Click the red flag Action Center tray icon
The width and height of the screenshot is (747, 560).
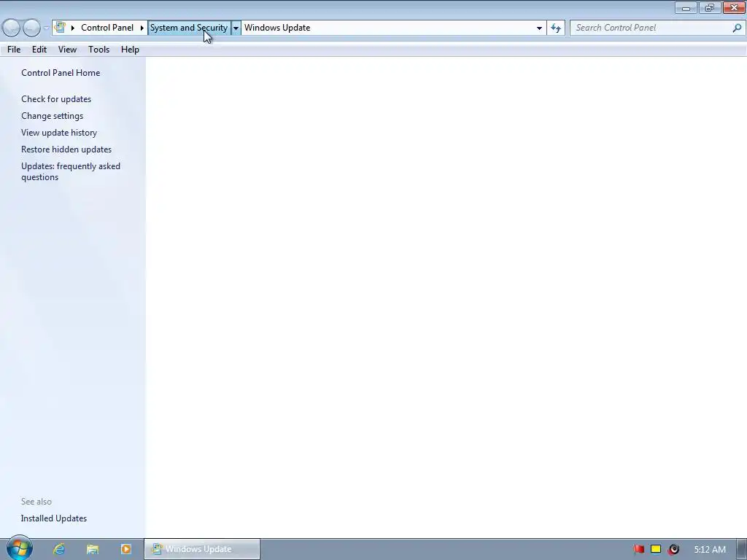[x=638, y=549]
